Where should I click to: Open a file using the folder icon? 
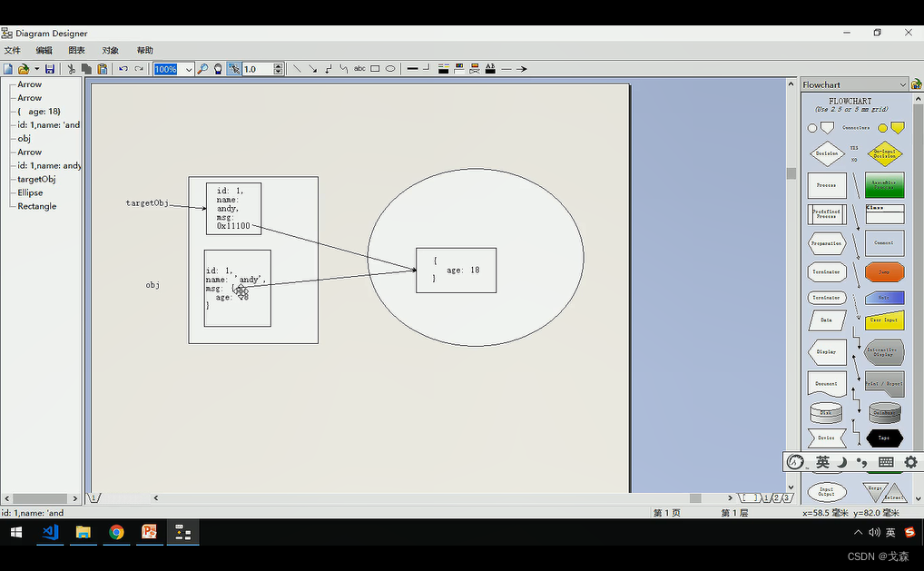24,69
